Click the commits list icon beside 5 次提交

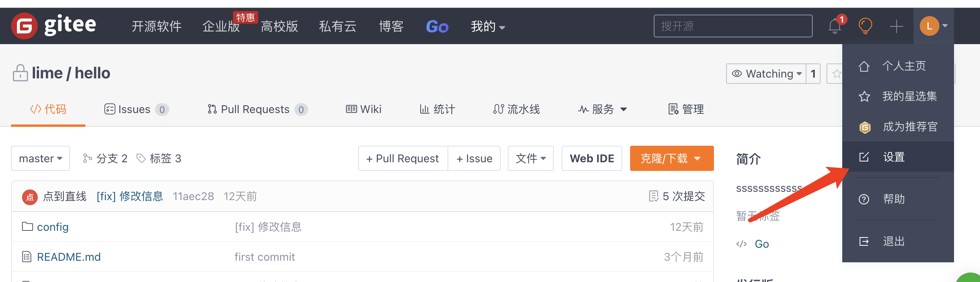point(654,196)
